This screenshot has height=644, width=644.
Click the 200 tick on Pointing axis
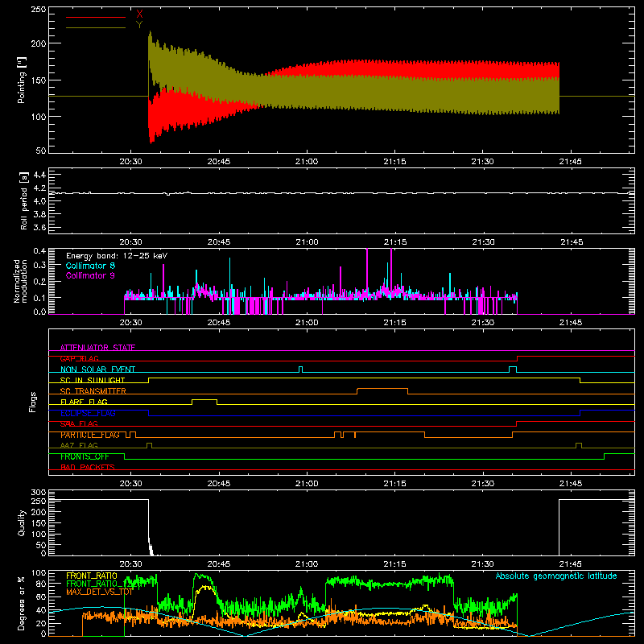pos(38,43)
